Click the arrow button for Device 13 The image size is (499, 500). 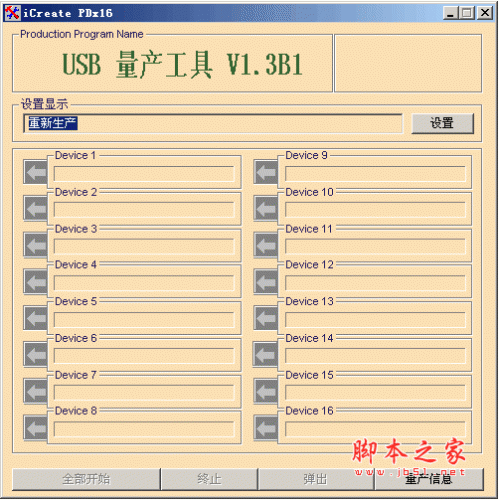point(266,318)
